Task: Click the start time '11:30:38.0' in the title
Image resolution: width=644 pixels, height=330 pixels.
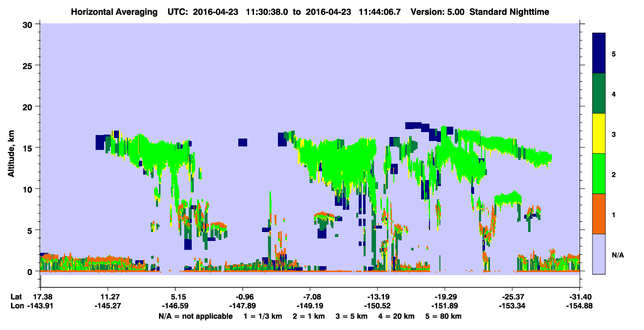Action: (x=268, y=11)
